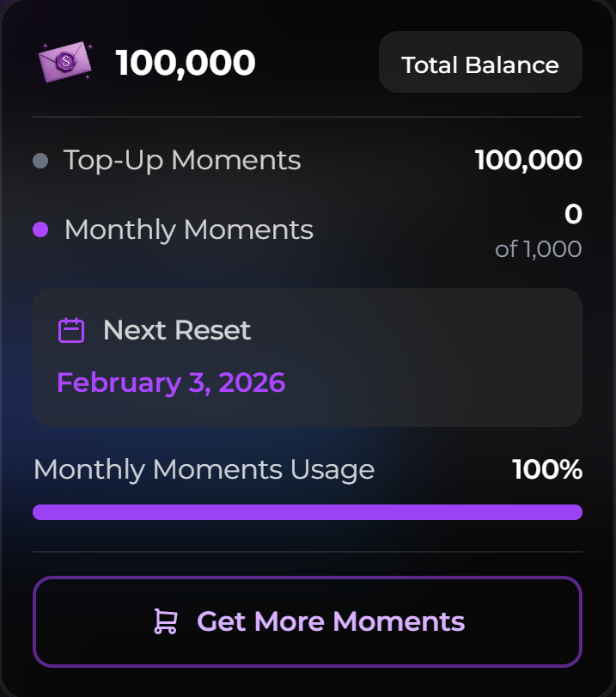Click the purple envelope Moments icon
Viewport: 616px width, 697px height.
coord(64,62)
